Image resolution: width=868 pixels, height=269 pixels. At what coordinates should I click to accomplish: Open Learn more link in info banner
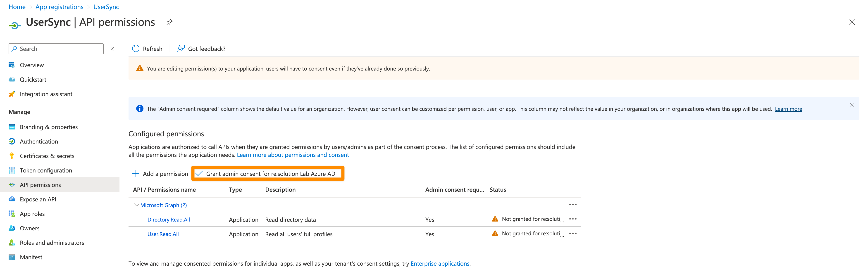click(x=788, y=109)
